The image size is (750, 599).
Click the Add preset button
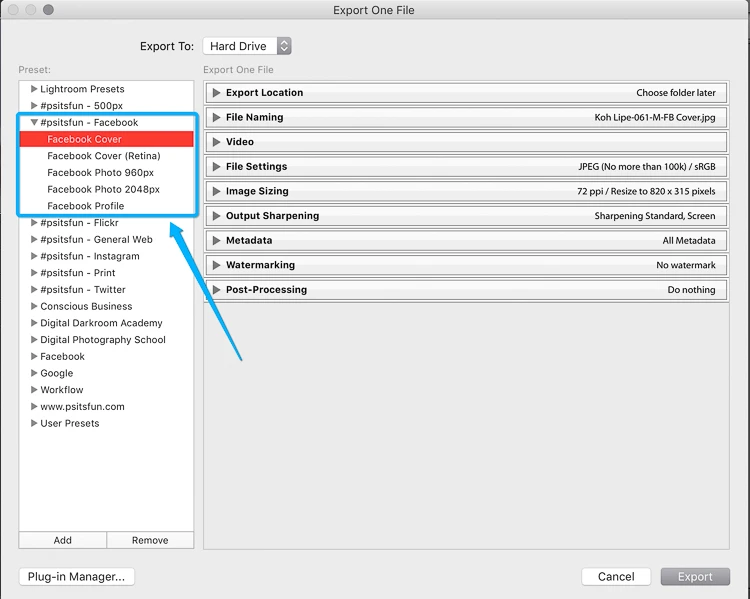click(63, 540)
